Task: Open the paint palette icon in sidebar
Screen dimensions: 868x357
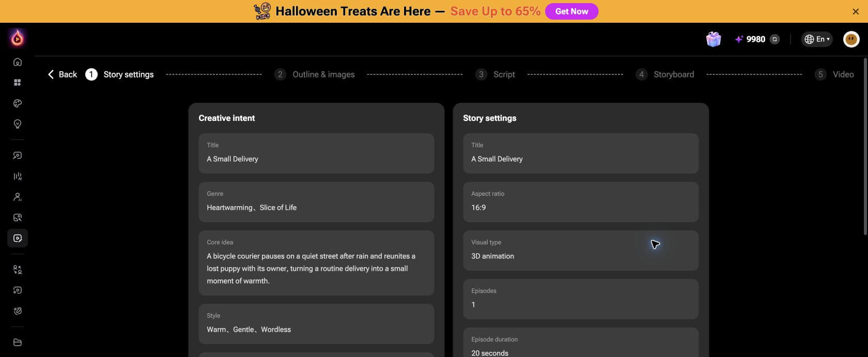Action: [18, 103]
